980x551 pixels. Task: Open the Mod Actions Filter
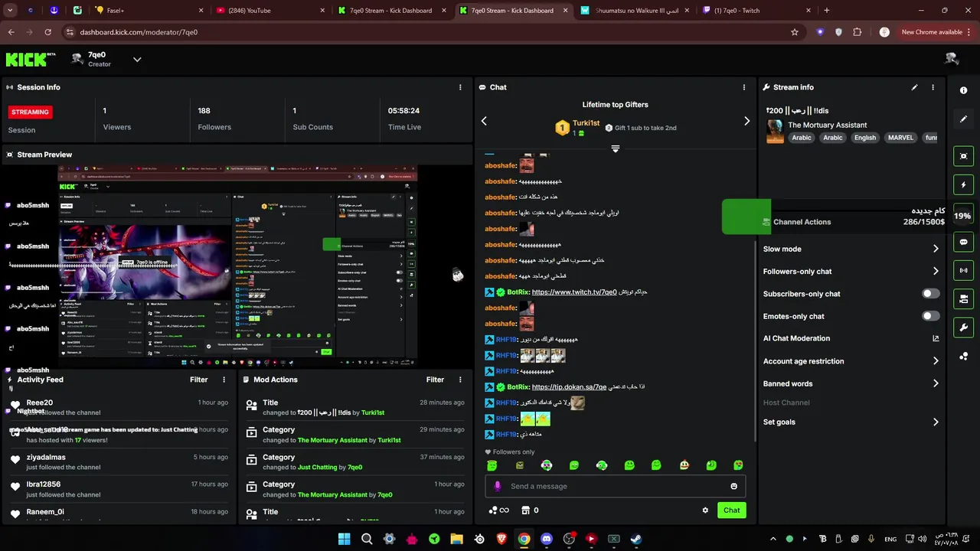(435, 380)
